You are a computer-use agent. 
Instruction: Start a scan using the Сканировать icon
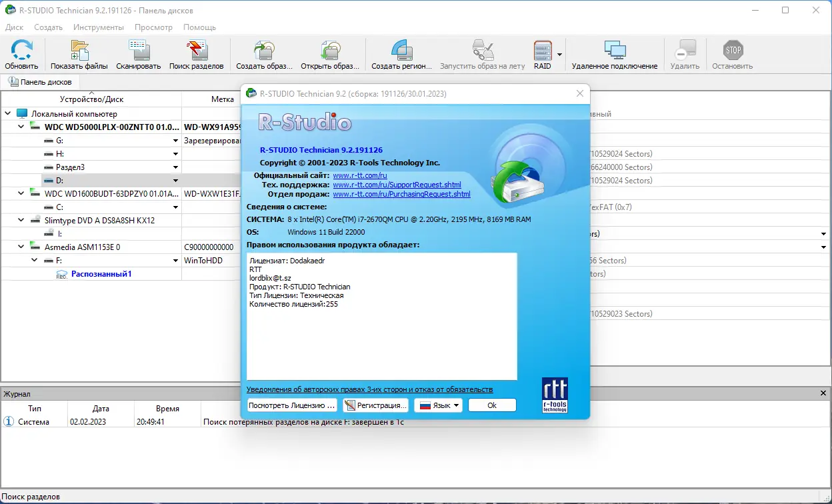[x=137, y=53]
